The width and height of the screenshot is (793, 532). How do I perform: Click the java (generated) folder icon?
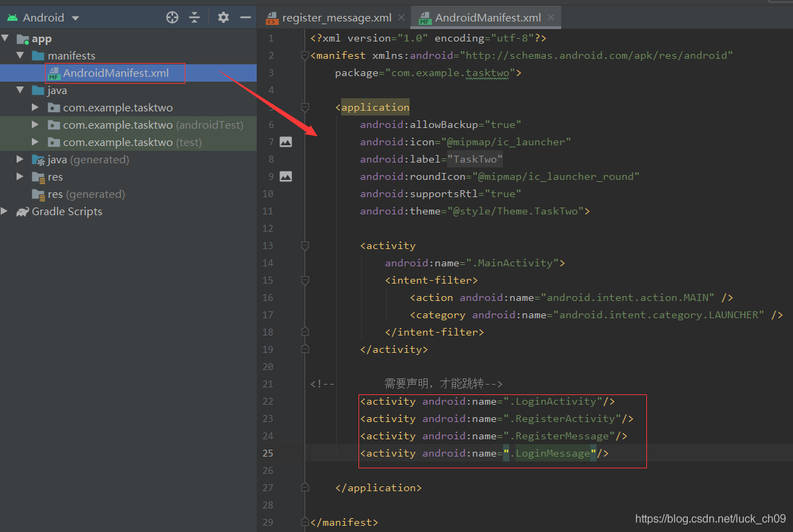point(38,160)
